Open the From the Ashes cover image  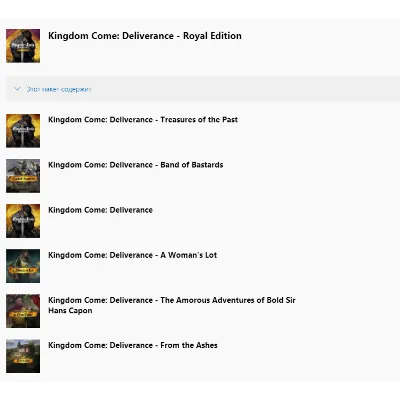coord(23,356)
